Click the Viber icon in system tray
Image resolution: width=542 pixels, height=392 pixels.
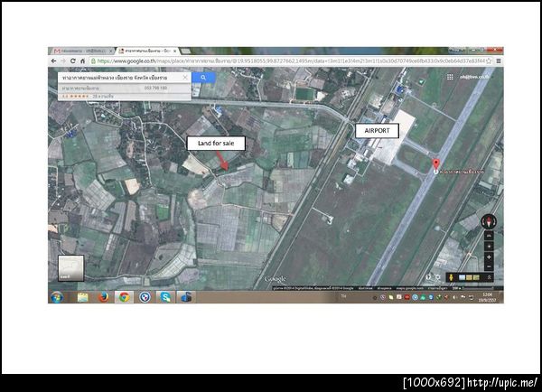pyautogui.click(x=383, y=297)
